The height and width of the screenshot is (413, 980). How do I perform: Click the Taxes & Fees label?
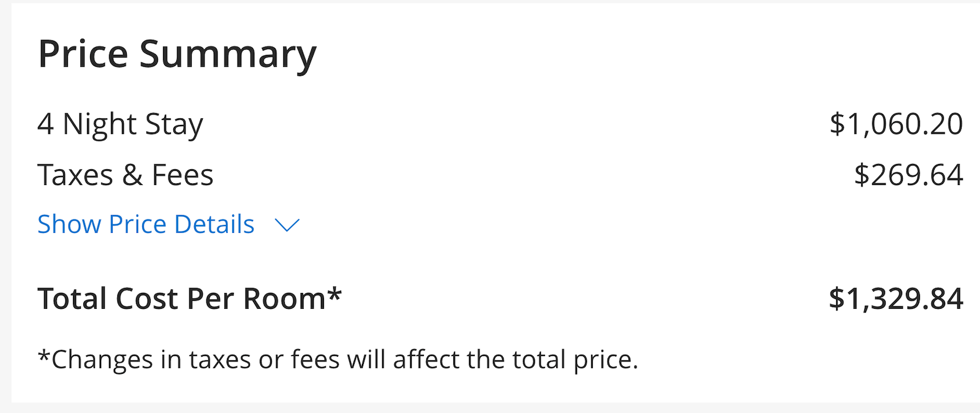(x=126, y=175)
